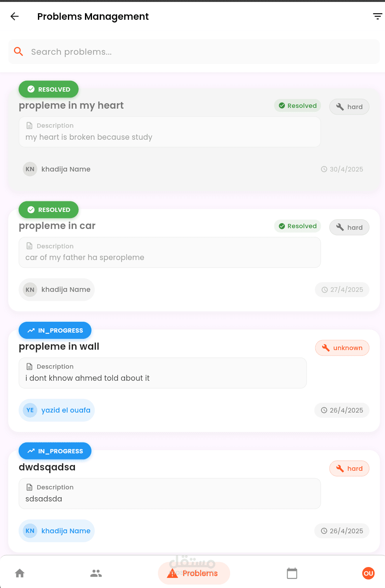
Task: Go back using the arrow icon
Action: coord(14,16)
